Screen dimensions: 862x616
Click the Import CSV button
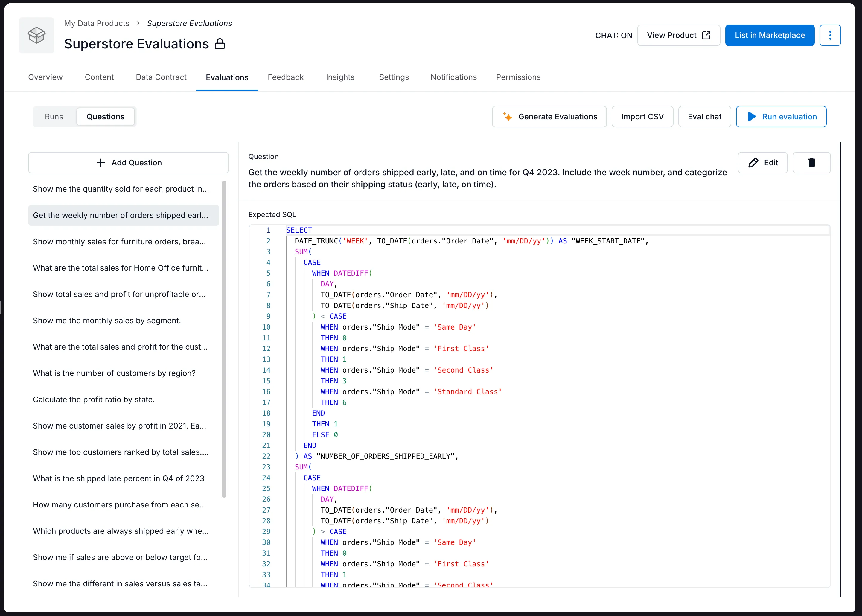642,116
